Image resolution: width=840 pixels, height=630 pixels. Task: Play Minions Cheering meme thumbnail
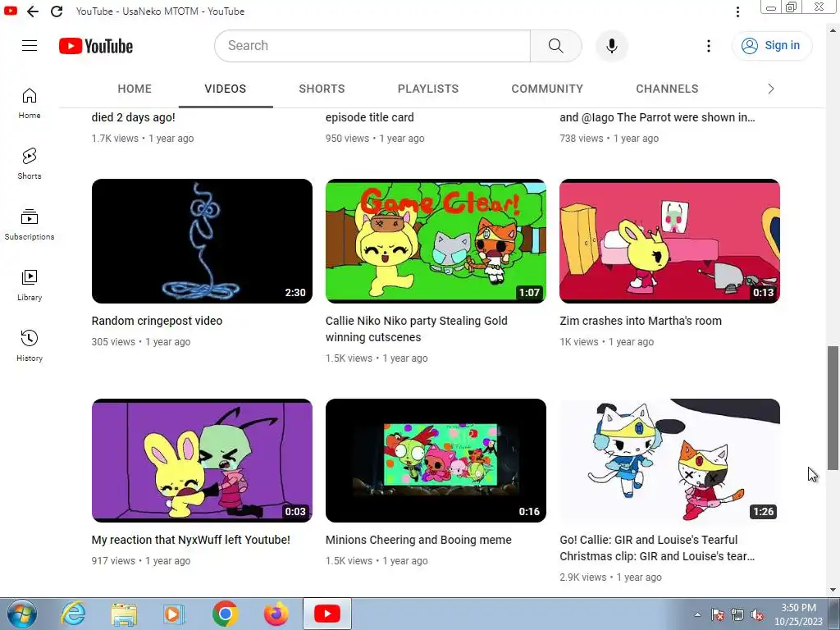436,460
